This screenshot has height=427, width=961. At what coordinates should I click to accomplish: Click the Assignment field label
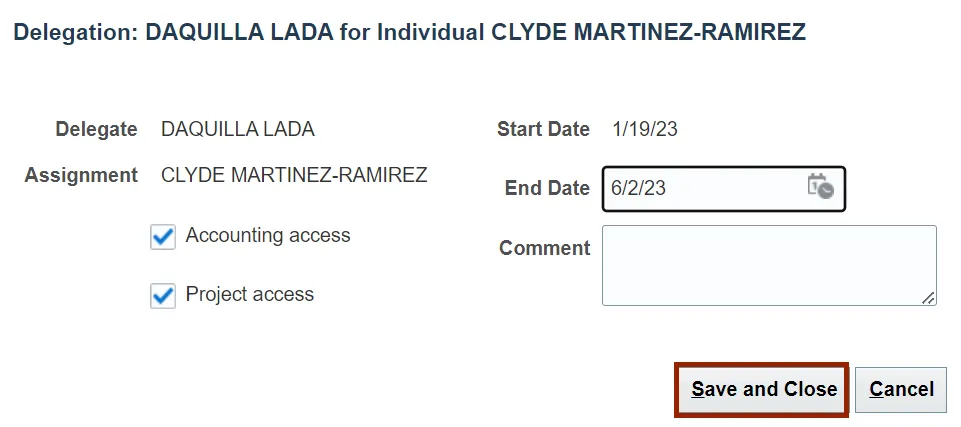click(81, 175)
